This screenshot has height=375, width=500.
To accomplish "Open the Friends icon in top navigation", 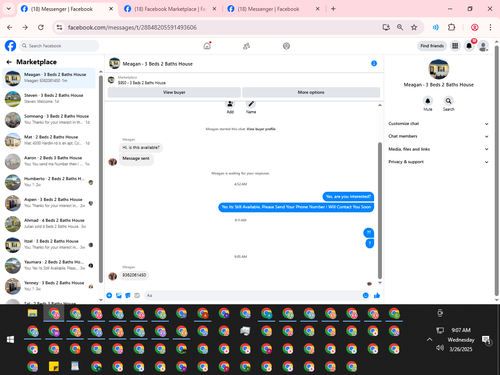I will coord(246,46).
